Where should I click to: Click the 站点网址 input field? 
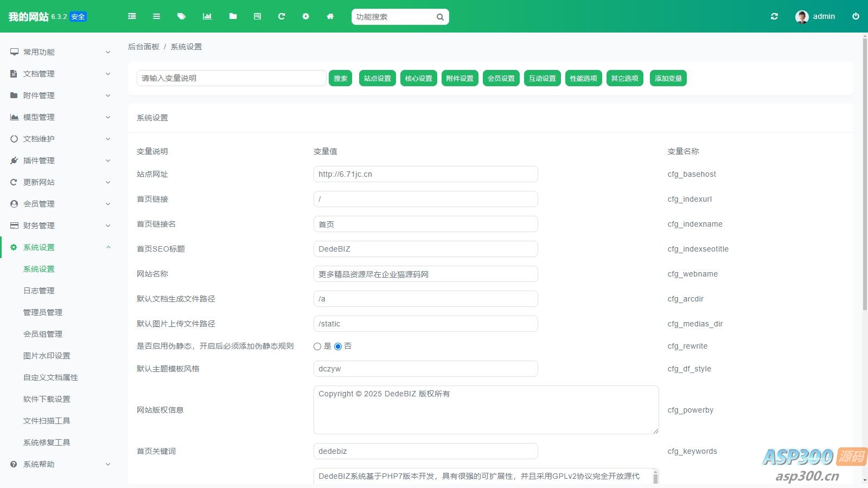(425, 174)
